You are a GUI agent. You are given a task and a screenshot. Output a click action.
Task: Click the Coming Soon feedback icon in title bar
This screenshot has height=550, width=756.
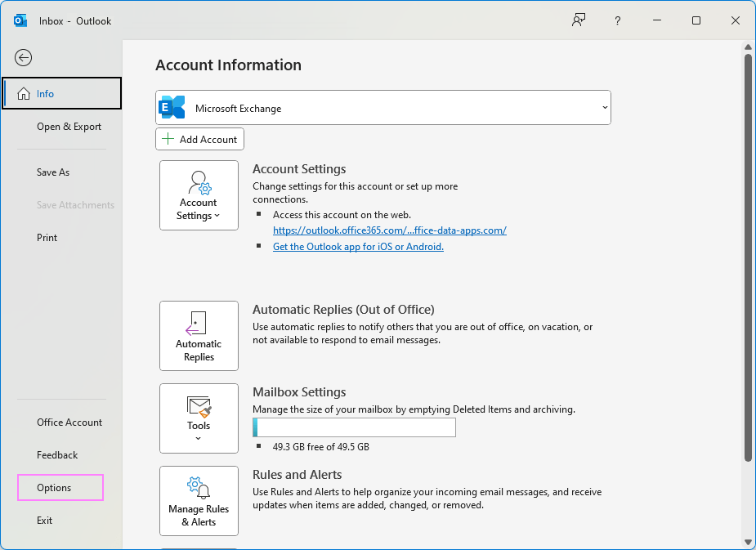click(579, 20)
